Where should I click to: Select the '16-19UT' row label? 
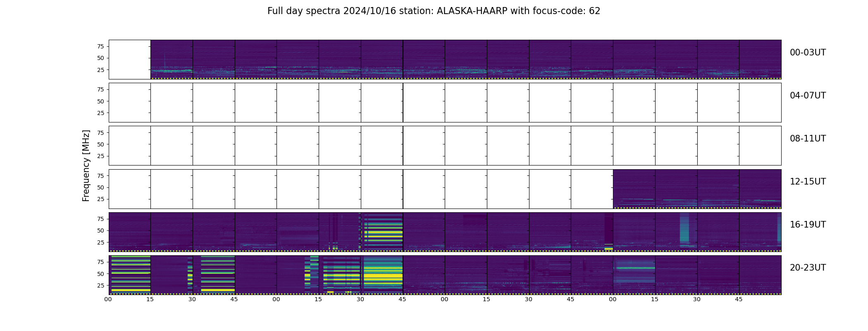coord(808,225)
